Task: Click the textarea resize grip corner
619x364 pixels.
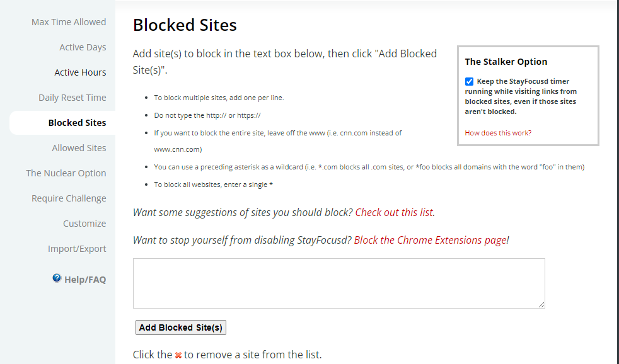Action: click(x=541, y=304)
